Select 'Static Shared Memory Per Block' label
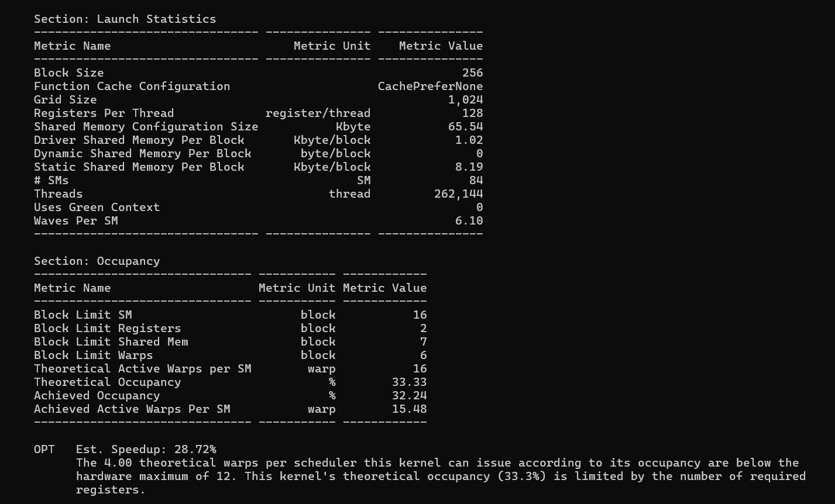Viewport: 835px width, 504px height. coord(139,167)
